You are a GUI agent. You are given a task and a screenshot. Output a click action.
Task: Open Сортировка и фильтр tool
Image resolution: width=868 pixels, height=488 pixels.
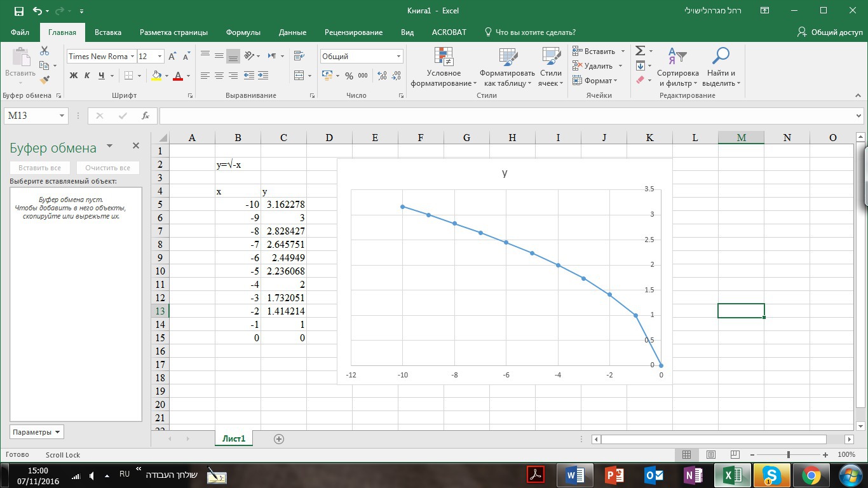pos(677,69)
